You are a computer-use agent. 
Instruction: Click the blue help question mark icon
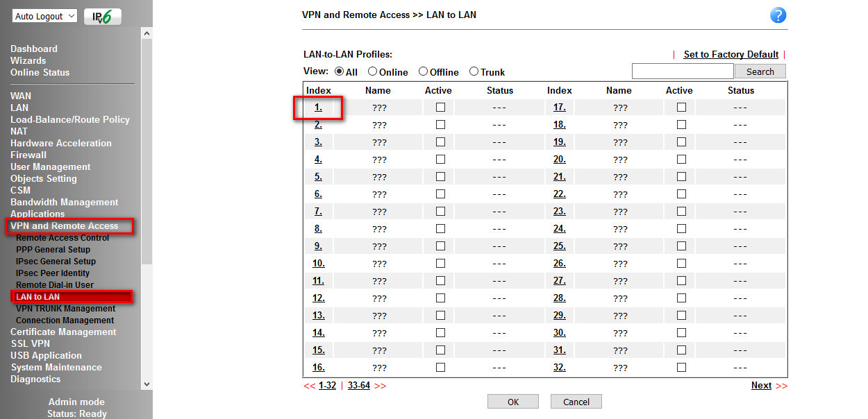778,15
